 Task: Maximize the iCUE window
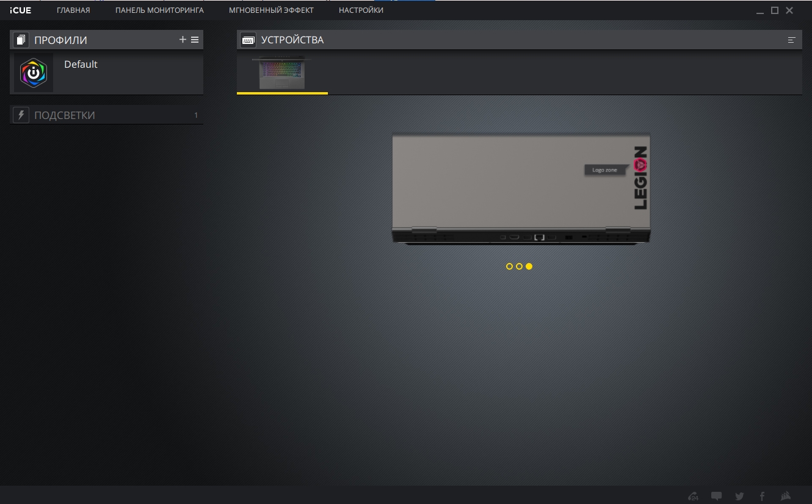tap(775, 10)
